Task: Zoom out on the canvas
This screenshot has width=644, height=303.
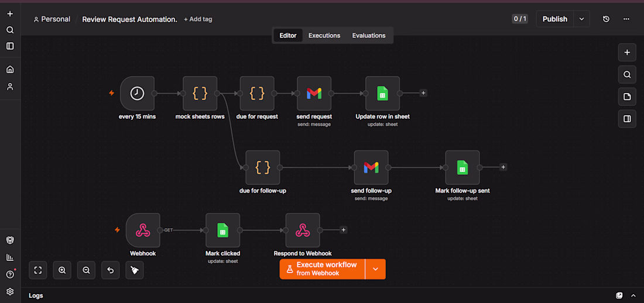Action: pos(86,270)
